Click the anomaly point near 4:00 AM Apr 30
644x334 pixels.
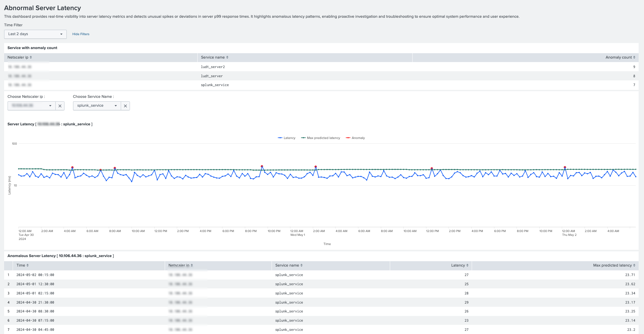[x=72, y=167]
